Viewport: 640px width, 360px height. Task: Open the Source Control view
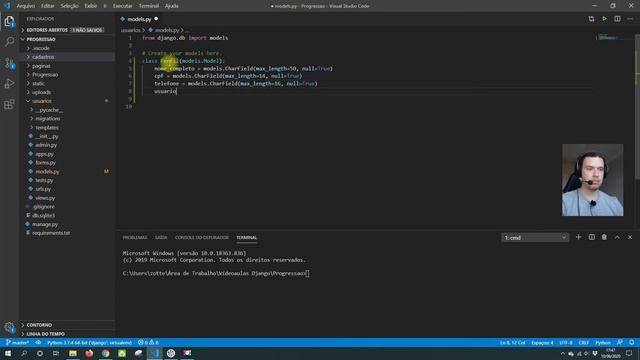[x=9, y=63]
